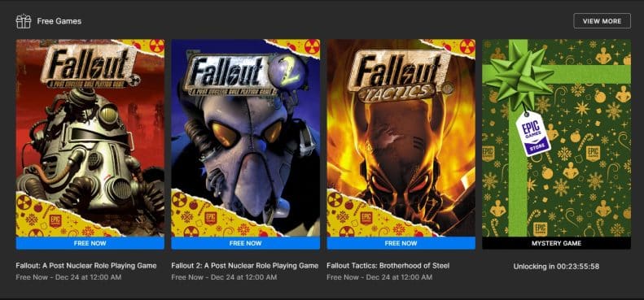Viewport: 644px width, 300px height.
Task: Click the Epic Games Store gift tag
Action: 533,134
